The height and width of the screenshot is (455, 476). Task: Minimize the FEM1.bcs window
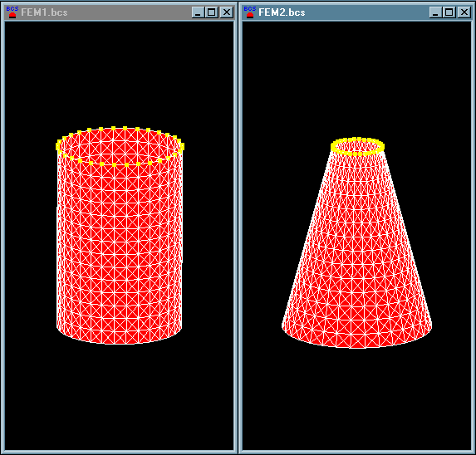(x=198, y=12)
